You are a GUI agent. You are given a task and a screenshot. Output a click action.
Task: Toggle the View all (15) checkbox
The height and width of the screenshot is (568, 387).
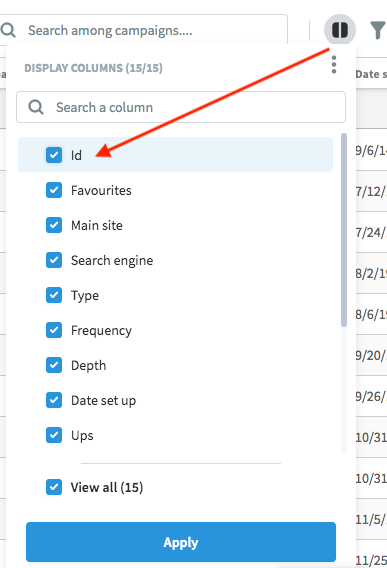(x=54, y=487)
